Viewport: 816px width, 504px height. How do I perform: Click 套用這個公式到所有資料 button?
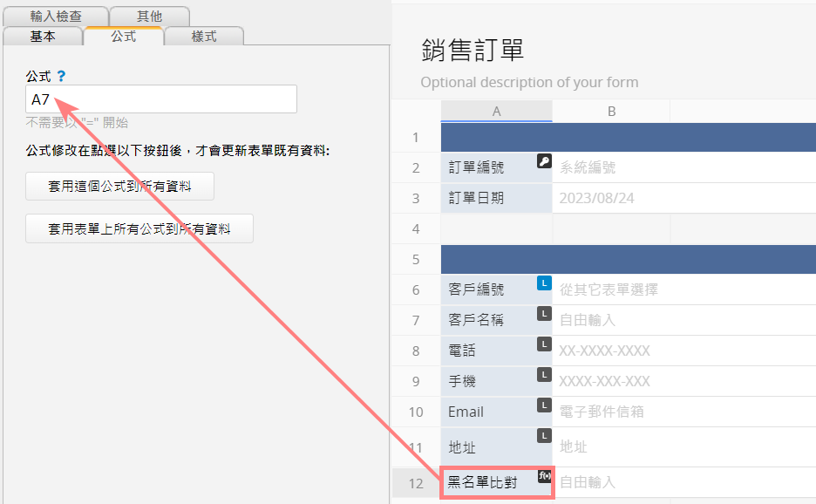[119, 186]
